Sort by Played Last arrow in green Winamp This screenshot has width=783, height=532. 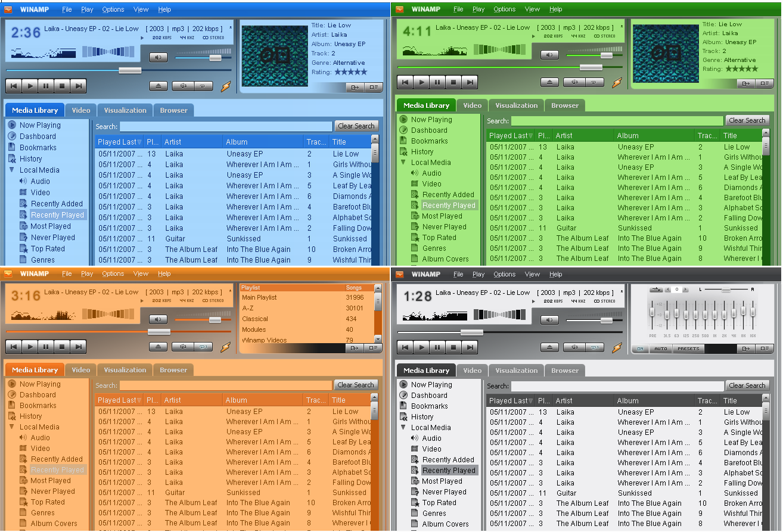[x=531, y=136]
